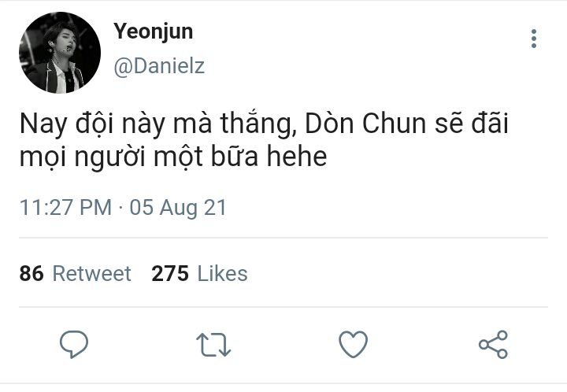This screenshot has height=392, width=567.
Task: Select the 05 Aug 21 date
Action: [x=178, y=208]
